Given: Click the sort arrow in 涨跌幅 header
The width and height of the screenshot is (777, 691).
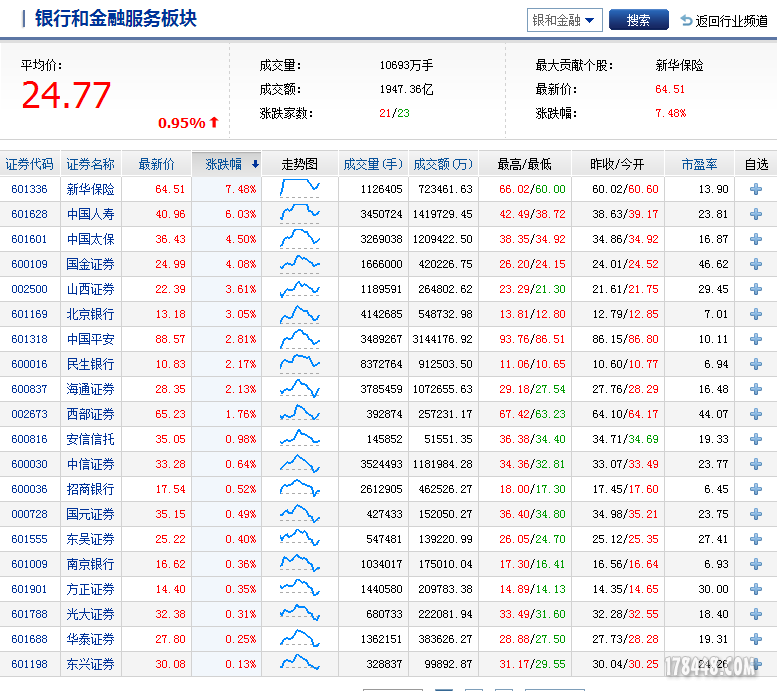Looking at the screenshot, I should 255,164.
